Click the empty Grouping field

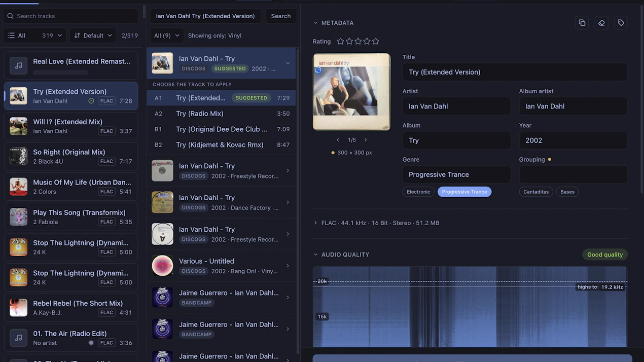574,174
